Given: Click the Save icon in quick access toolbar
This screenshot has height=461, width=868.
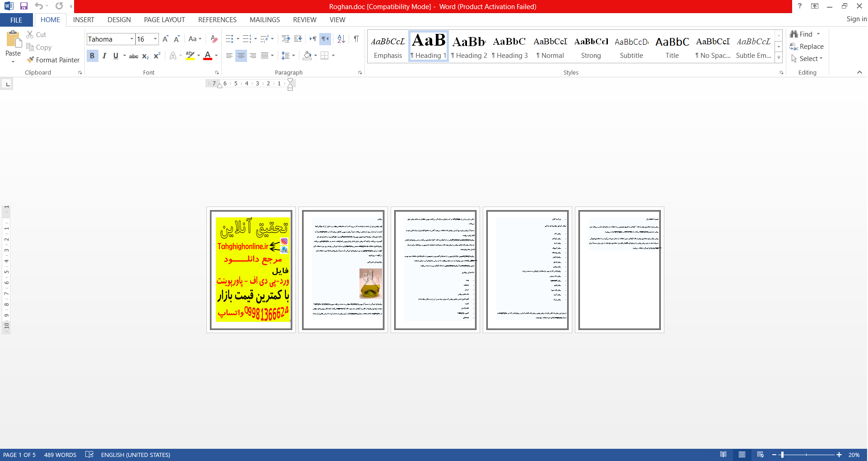Looking at the screenshot, I should pyautogui.click(x=24, y=6).
